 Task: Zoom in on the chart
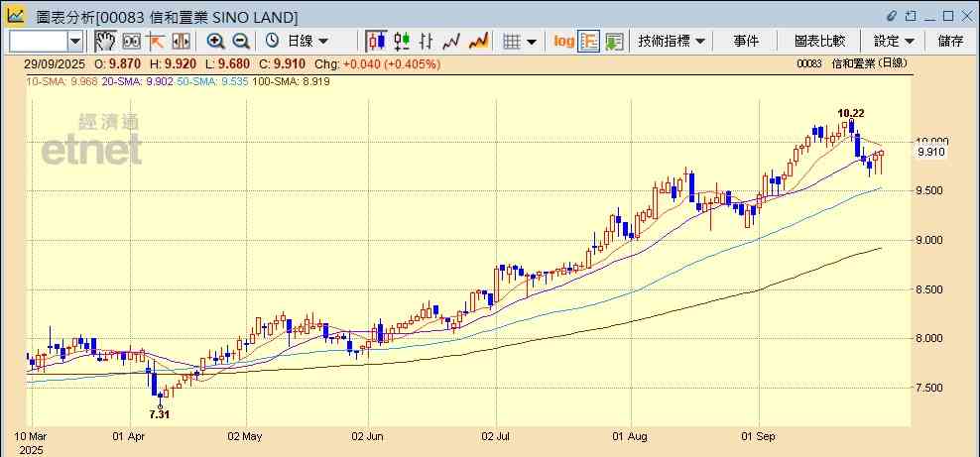(x=215, y=42)
